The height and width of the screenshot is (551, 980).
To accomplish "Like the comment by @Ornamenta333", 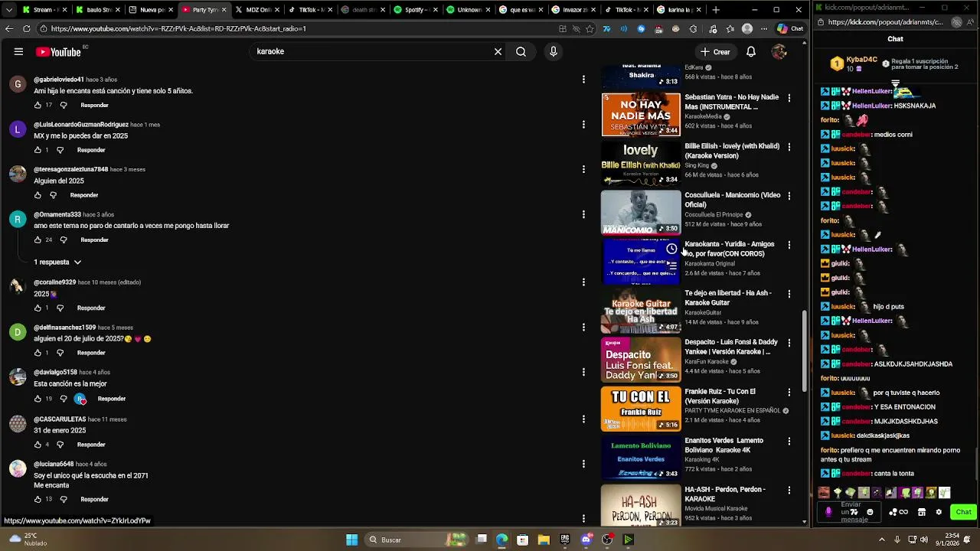I will point(38,240).
